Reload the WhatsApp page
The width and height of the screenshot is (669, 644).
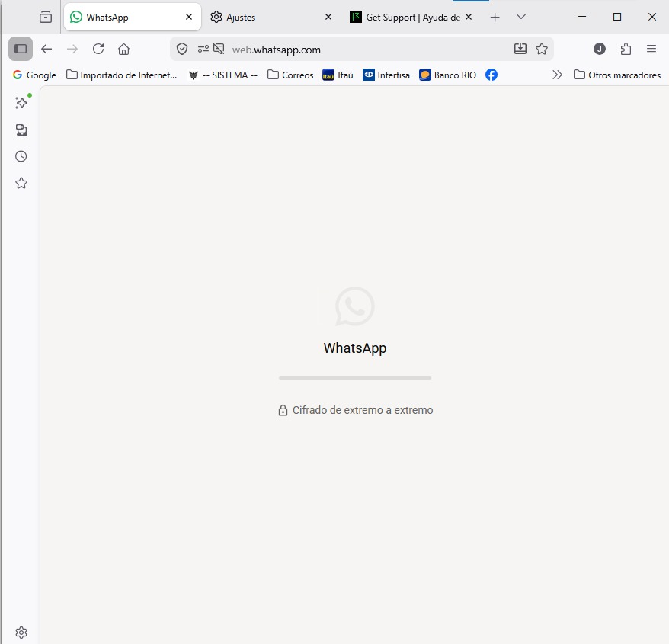[98, 49]
